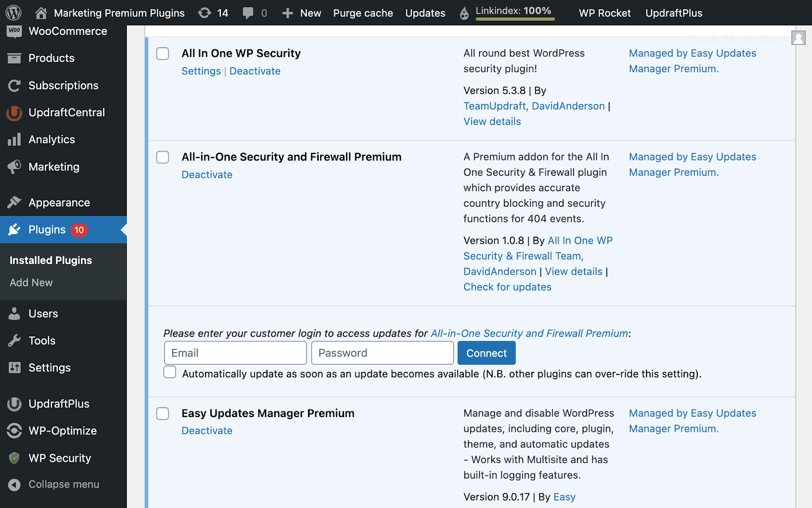Click the user avatar in admin bar
The image size is (812, 508).
[798, 38]
